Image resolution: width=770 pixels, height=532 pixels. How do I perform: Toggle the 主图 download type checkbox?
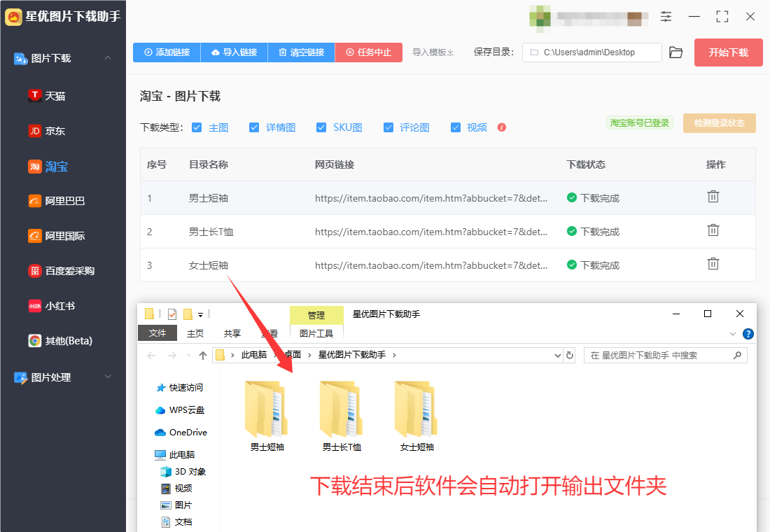(197, 127)
